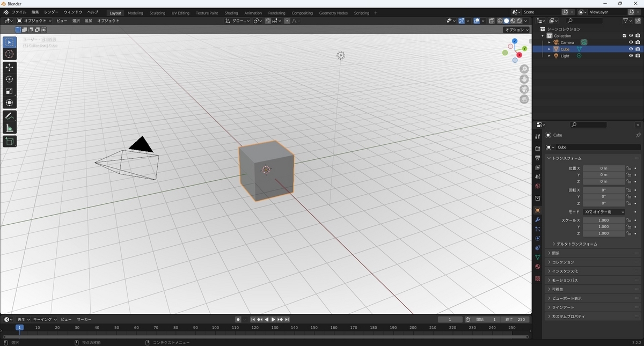Open the World properties tab
The image size is (644, 346).
coord(537,186)
